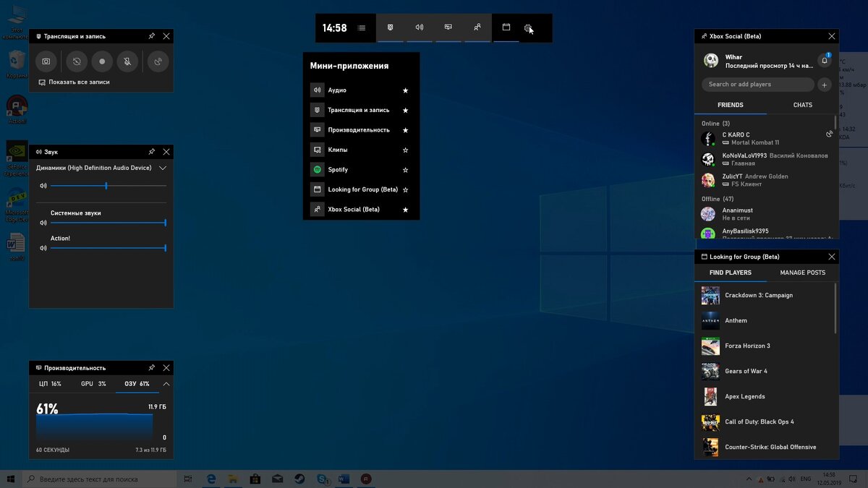Open friend ZulicYT Andrew Golden
Viewport: 868px width, 488px height.
(x=764, y=180)
